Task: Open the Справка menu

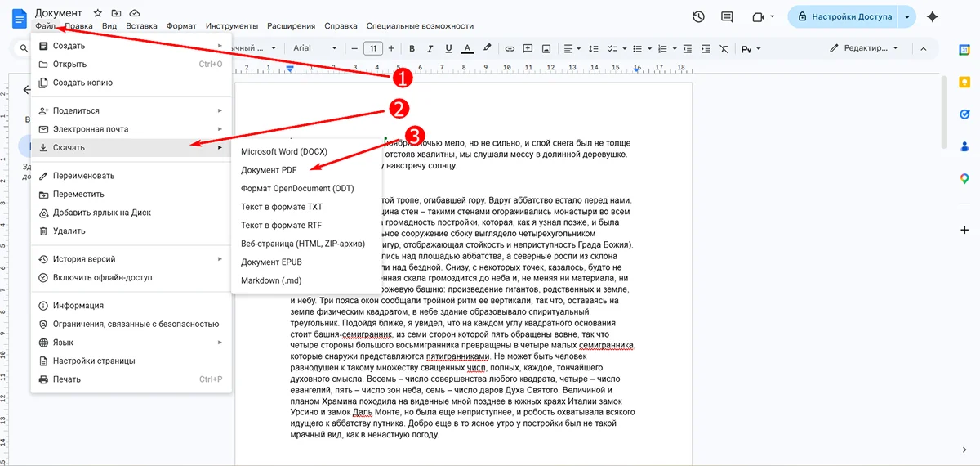Action: click(x=341, y=26)
